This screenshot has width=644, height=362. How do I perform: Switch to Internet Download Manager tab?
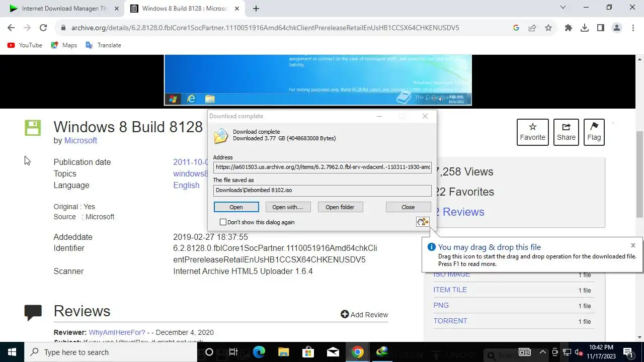(65, 9)
